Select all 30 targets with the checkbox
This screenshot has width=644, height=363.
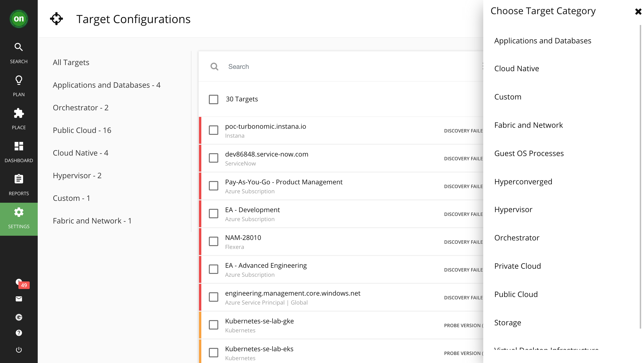tap(214, 99)
